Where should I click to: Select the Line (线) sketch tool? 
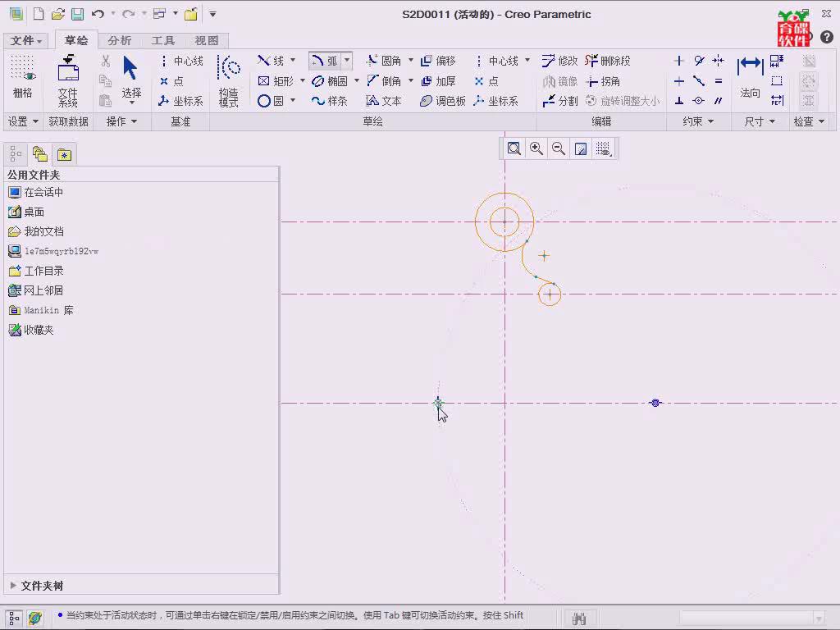[271, 61]
